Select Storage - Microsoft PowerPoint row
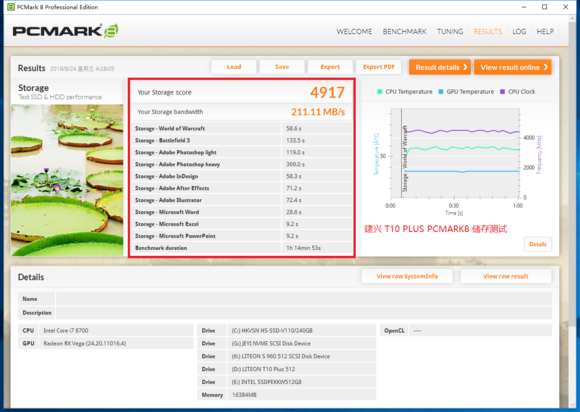The width and height of the screenshot is (580, 412). click(242, 236)
